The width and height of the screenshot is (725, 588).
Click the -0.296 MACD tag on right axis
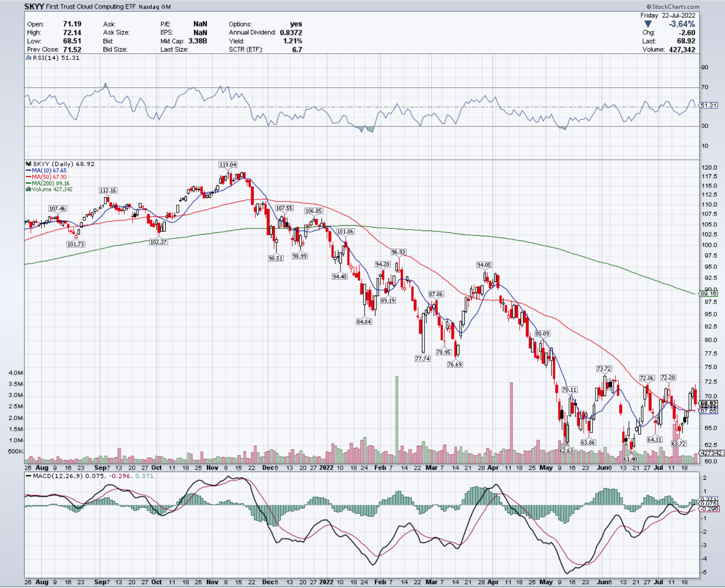tap(710, 509)
